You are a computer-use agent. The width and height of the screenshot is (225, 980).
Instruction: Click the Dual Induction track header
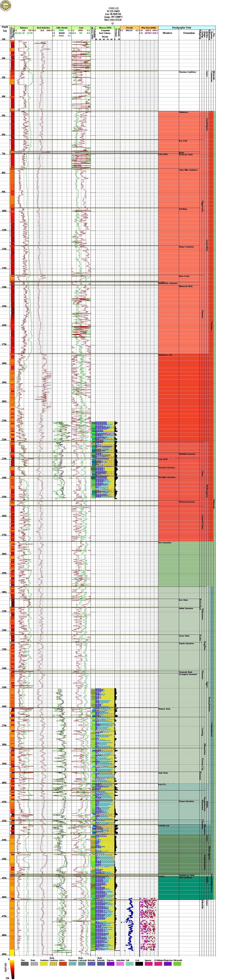coord(43,28)
